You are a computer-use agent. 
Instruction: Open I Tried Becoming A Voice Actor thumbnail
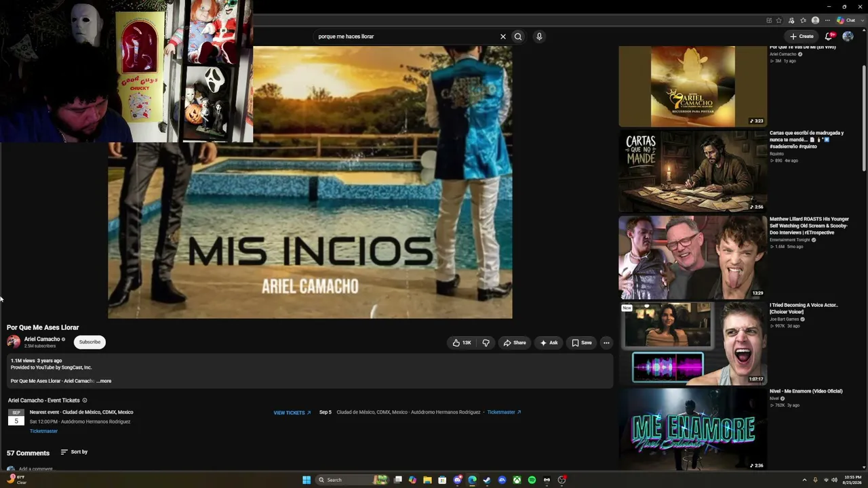click(x=692, y=343)
